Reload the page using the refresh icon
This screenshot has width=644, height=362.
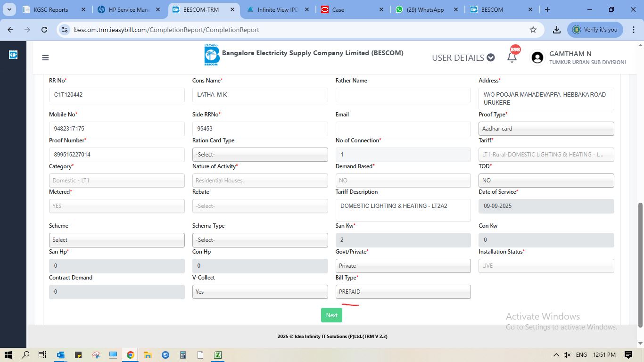coord(44,30)
